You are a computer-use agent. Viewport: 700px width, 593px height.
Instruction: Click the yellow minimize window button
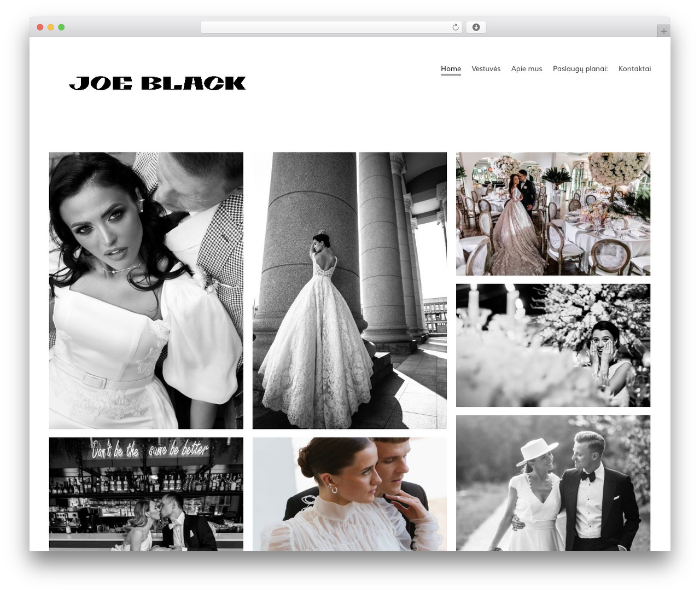[x=50, y=27]
